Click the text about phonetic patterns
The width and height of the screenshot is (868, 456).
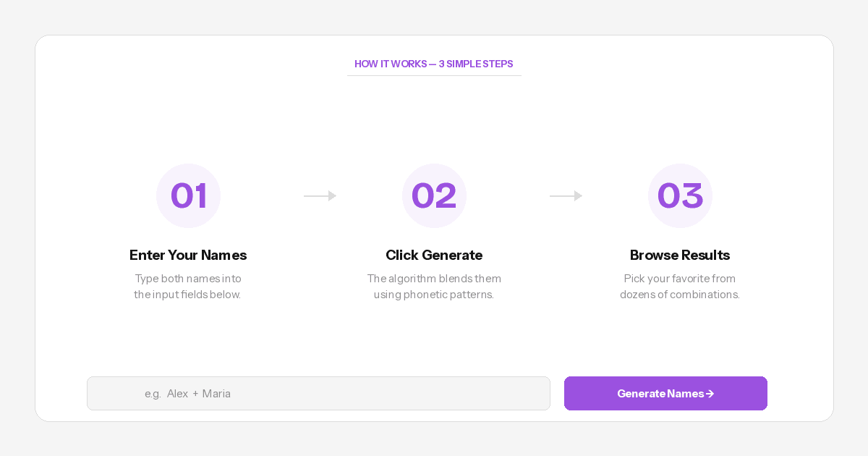[x=434, y=287]
